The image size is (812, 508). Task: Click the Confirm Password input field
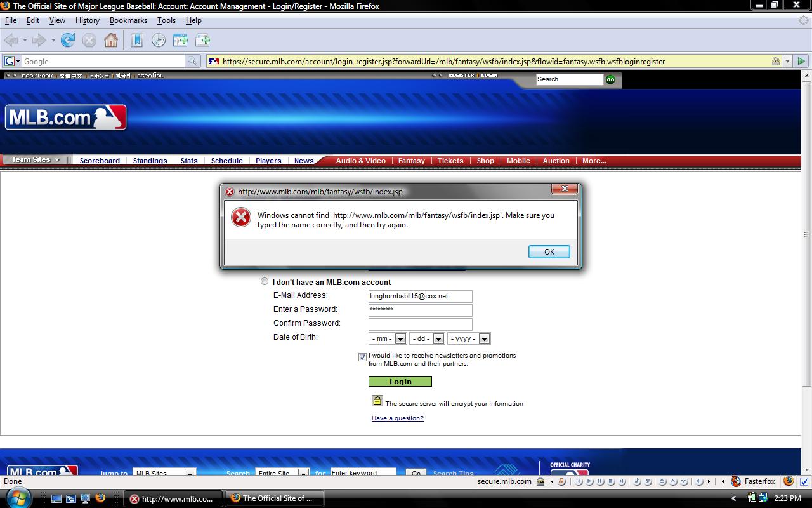pos(421,324)
